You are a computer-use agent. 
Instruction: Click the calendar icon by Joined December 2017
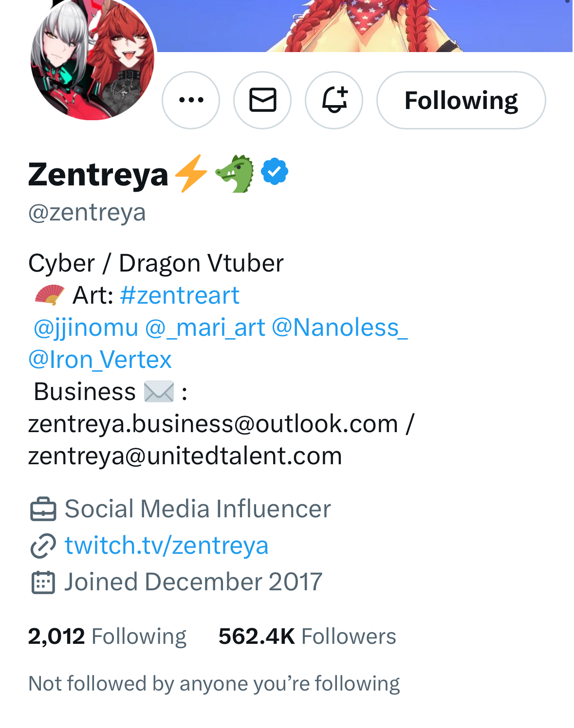[x=43, y=582]
